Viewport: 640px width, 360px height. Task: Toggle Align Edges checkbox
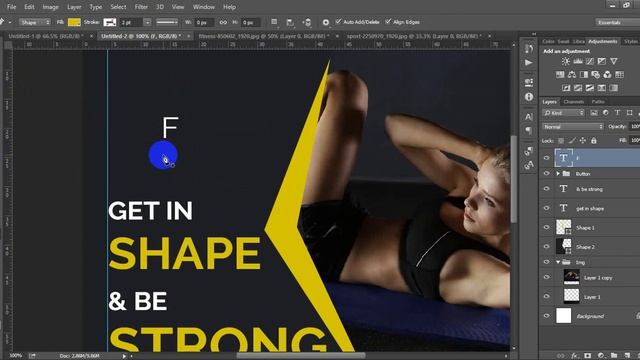[x=388, y=21]
